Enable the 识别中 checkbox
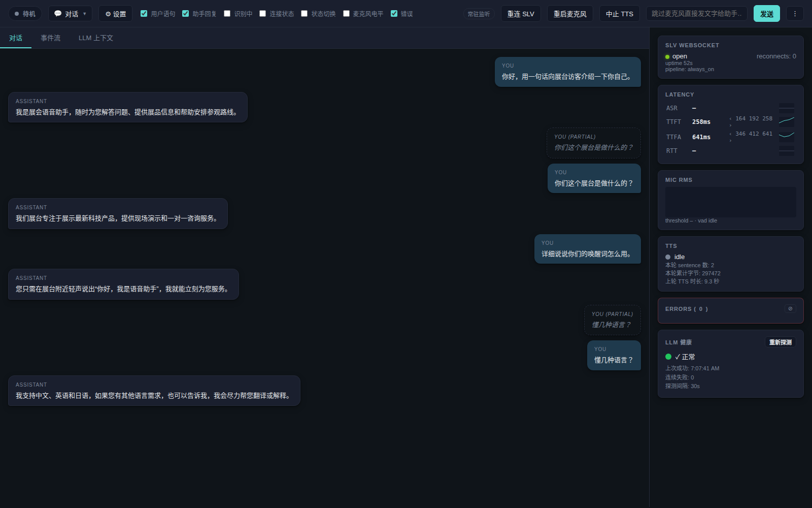Viewport: 812px width, 508px height. (x=227, y=14)
